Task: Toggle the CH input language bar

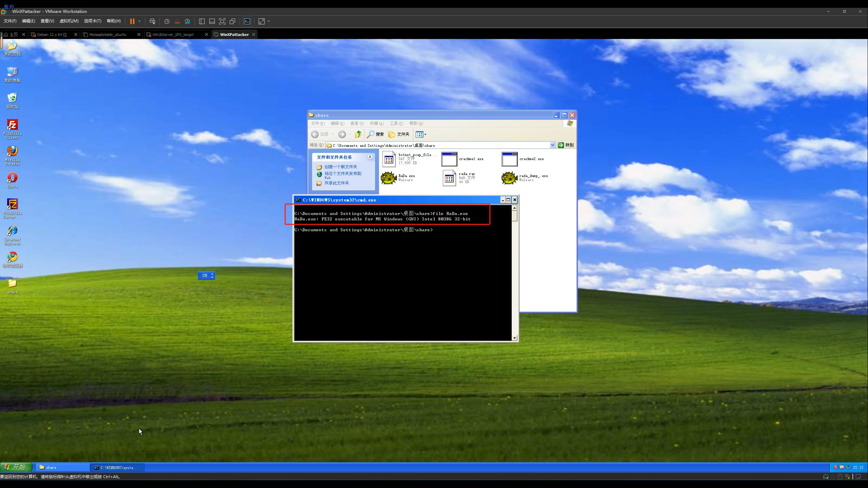Action: (x=205, y=276)
